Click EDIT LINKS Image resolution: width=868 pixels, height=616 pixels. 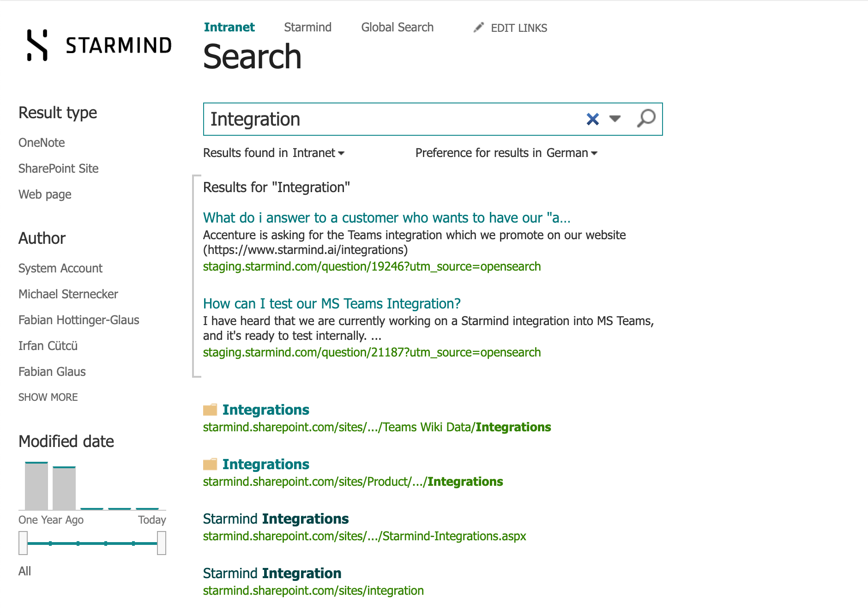[519, 28]
